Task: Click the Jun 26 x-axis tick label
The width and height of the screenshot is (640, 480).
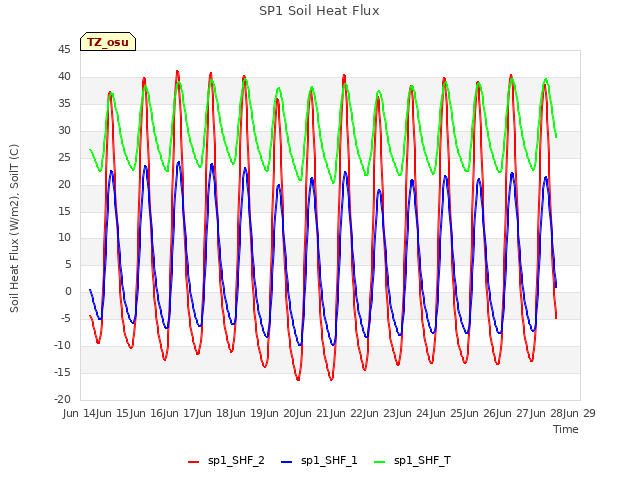Action: tap(480, 413)
